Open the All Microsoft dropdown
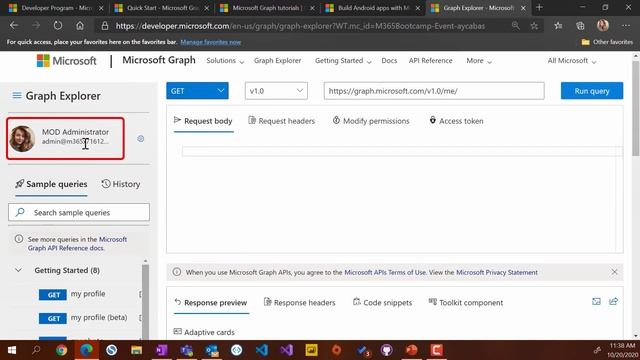The width and height of the screenshot is (640, 360). click(x=571, y=61)
